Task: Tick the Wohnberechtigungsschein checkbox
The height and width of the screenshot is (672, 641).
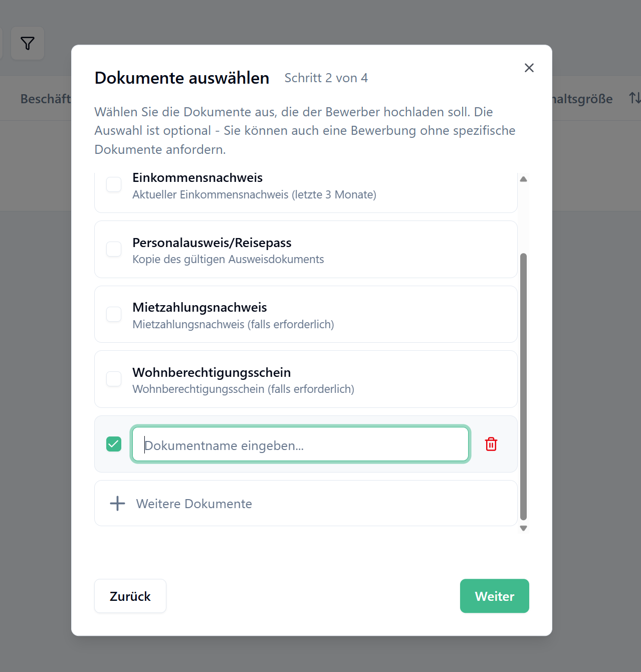Action: coord(114,379)
